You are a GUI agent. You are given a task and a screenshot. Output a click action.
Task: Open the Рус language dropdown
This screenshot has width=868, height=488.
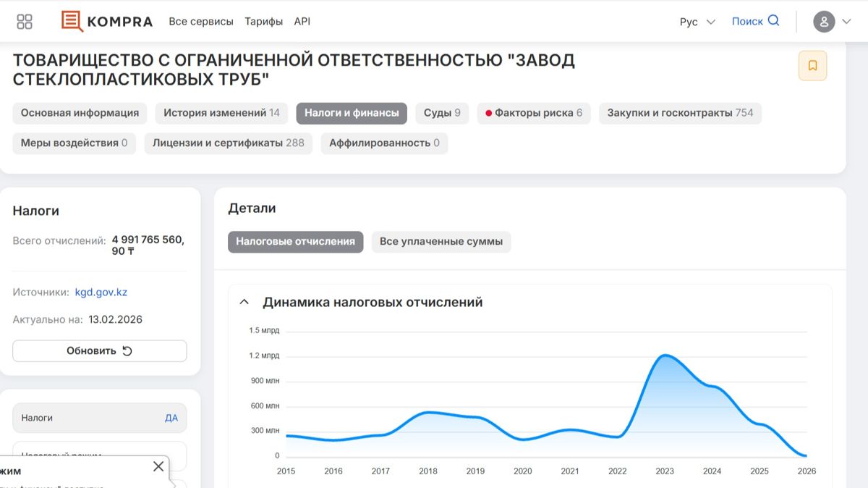coord(696,21)
